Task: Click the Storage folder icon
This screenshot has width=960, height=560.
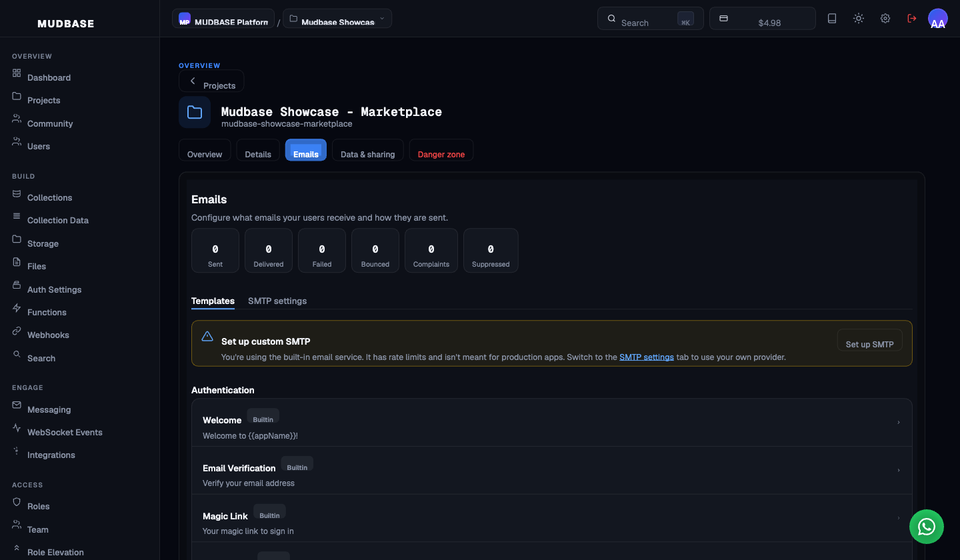Action: (17, 239)
